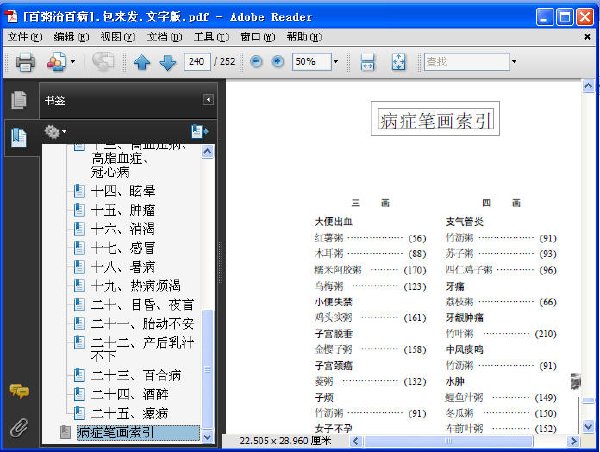
Task: Click page size readout 22.505 x 28.960 厘米
Action: (285, 441)
